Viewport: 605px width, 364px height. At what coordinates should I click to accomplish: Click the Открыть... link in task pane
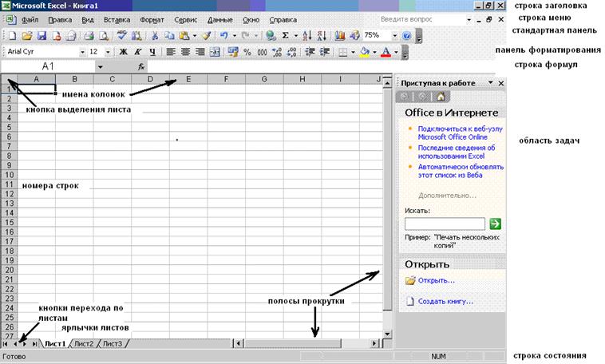point(437,281)
